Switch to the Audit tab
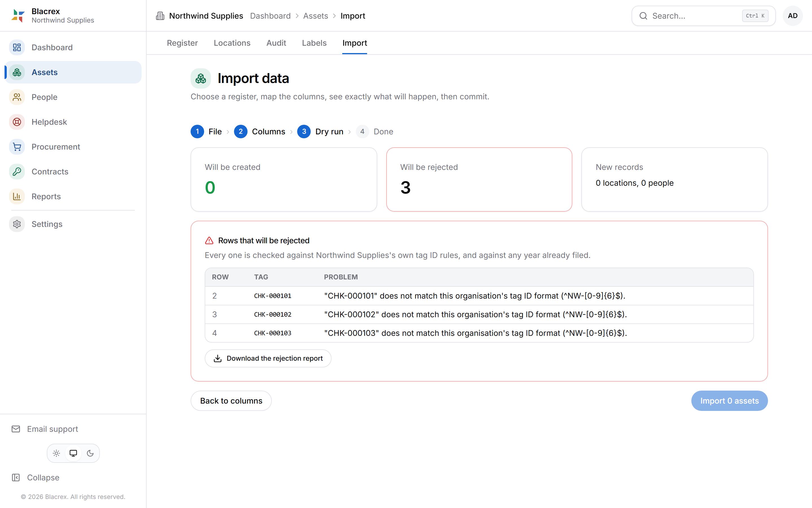The image size is (812, 508). pyautogui.click(x=276, y=43)
